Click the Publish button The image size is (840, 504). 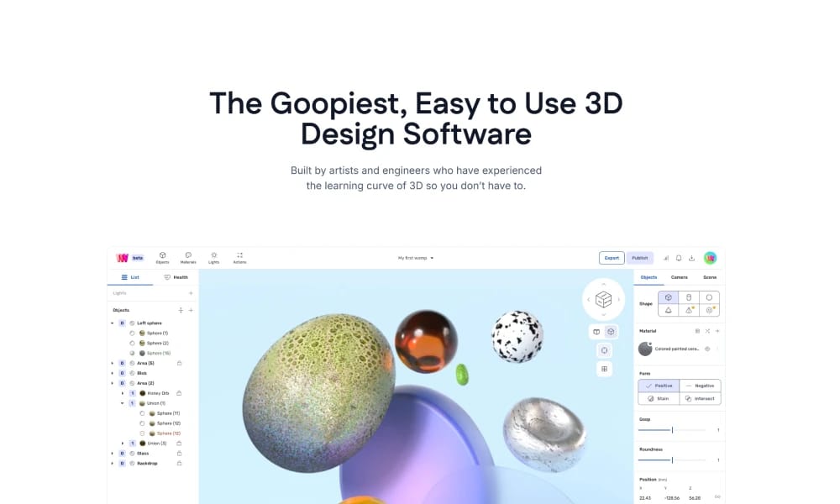click(x=639, y=258)
